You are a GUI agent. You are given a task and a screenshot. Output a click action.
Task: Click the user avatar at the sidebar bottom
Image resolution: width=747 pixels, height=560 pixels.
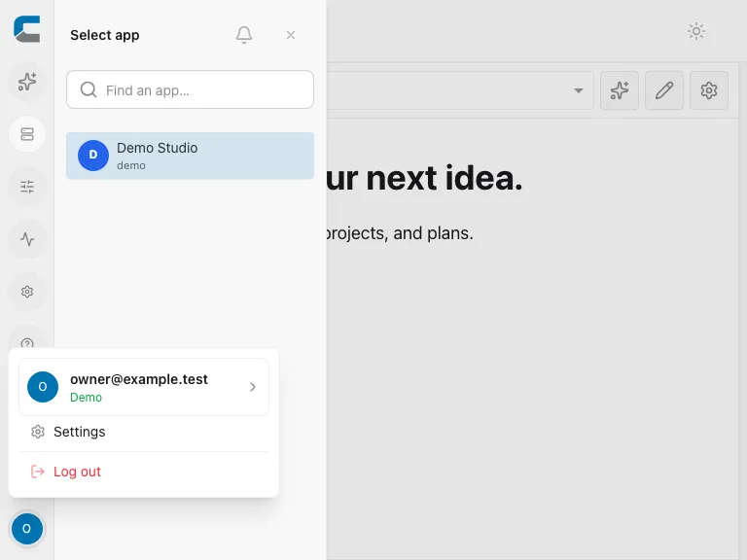click(27, 529)
